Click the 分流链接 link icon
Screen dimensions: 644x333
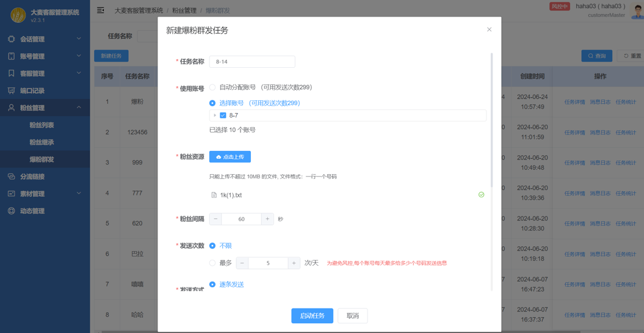12,177
